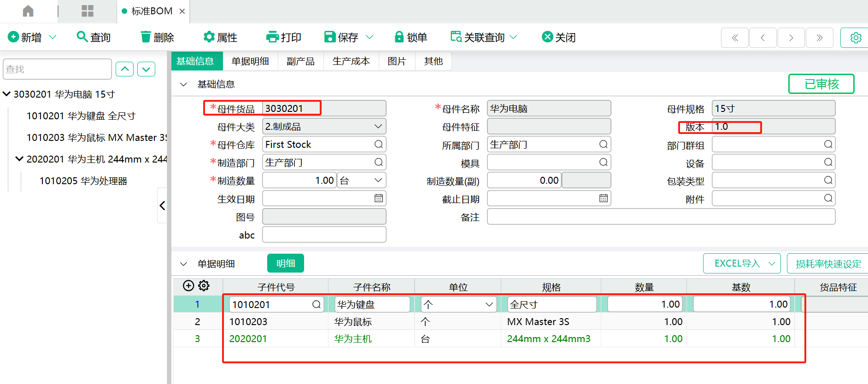The image size is (868, 384).
Task: Click the 查询 search button
Action: click(94, 37)
